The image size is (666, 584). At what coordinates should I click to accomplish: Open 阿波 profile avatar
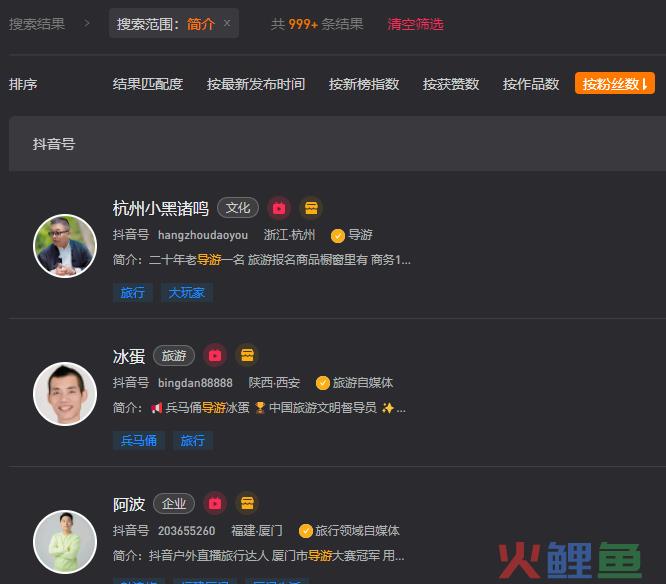coord(65,542)
